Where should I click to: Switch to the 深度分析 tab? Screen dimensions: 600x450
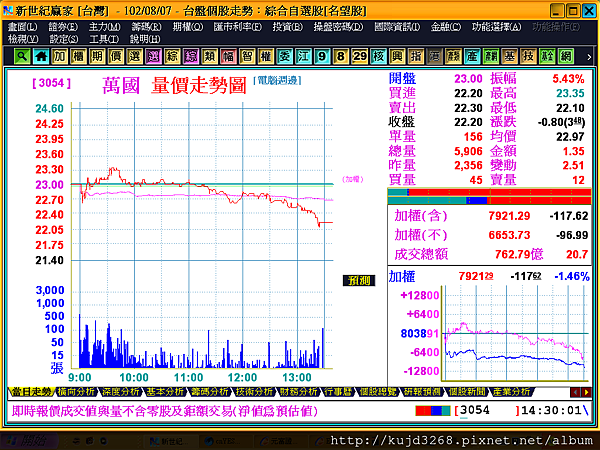point(121,392)
